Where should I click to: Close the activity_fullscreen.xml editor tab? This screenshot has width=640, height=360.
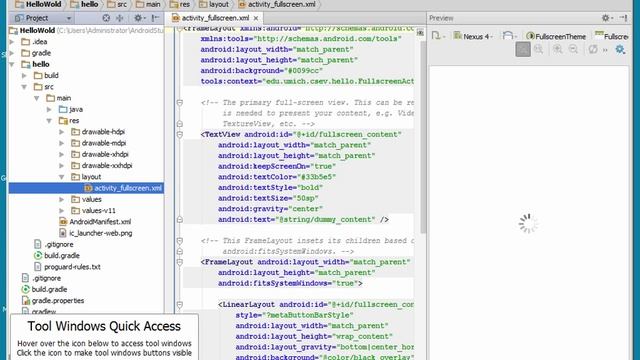click(x=256, y=18)
